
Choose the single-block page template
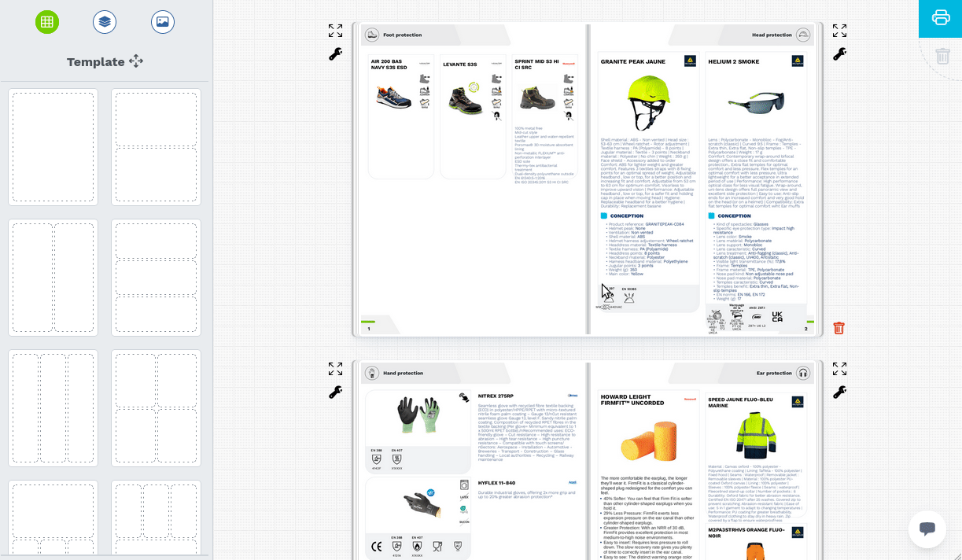53,147
